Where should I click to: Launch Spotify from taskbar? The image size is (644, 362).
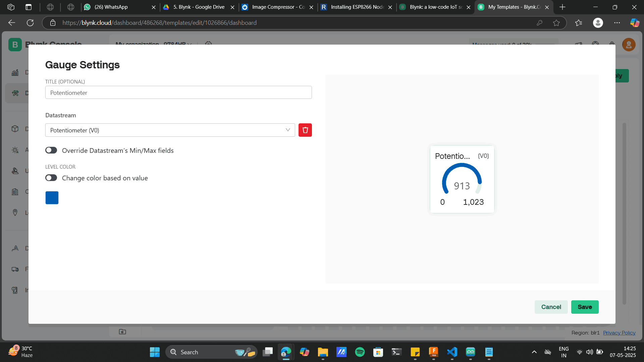click(x=360, y=352)
